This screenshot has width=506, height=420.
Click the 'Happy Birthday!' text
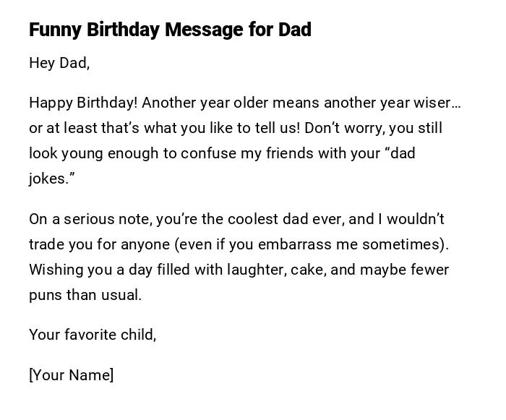point(82,103)
